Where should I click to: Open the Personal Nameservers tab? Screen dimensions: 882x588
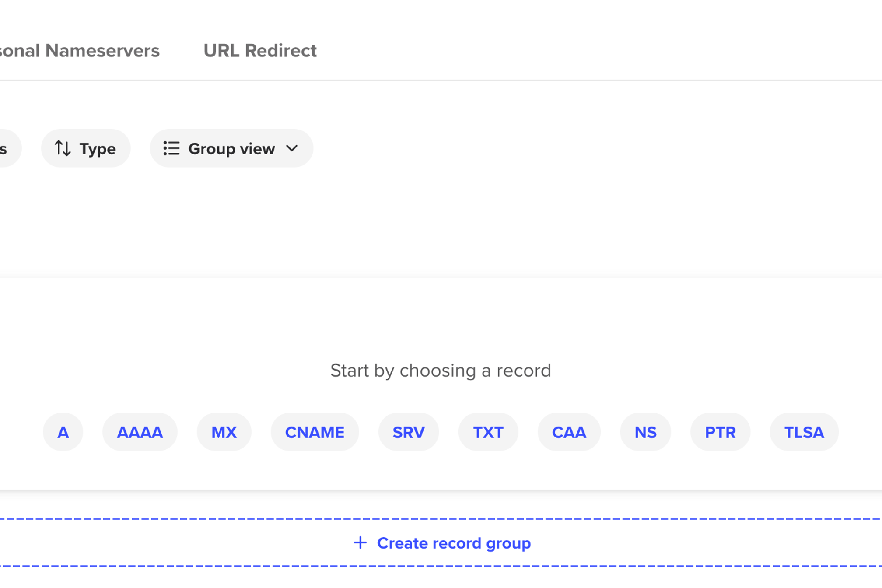point(79,51)
